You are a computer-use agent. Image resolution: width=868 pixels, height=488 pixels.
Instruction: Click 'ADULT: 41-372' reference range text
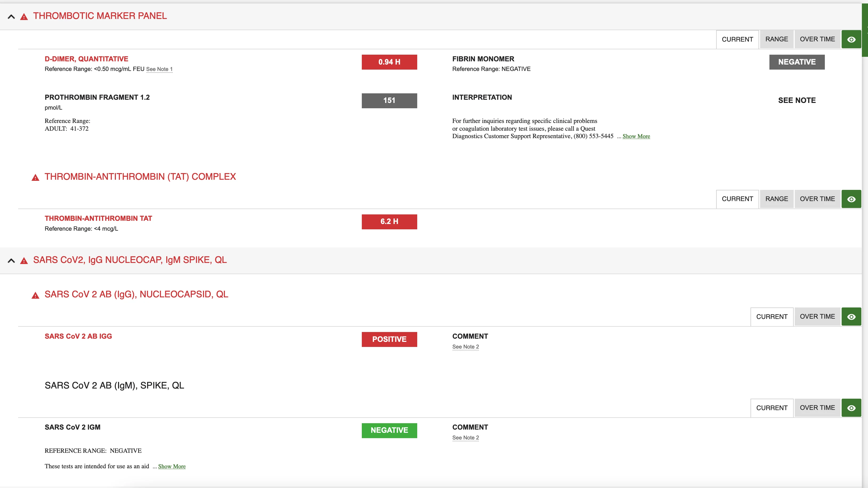click(66, 129)
